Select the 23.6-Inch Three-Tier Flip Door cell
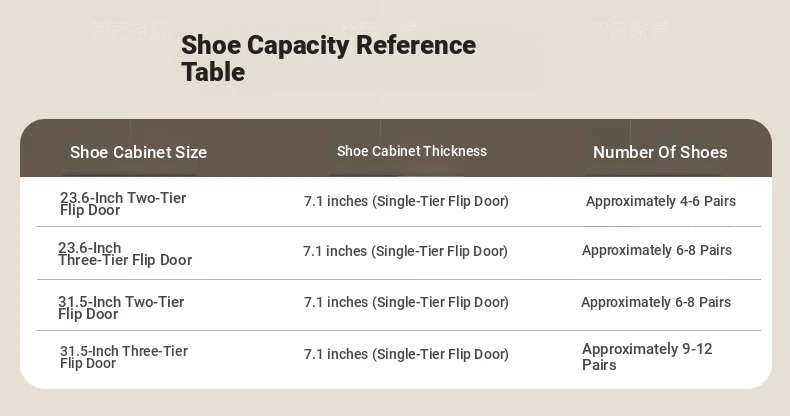Image resolution: width=790 pixels, height=416 pixels. pyautogui.click(x=124, y=254)
